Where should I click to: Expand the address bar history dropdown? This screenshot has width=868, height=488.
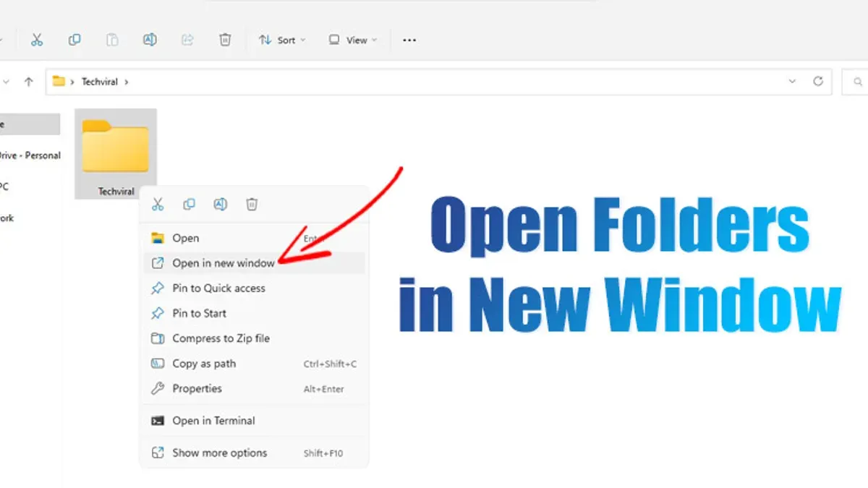793,82
